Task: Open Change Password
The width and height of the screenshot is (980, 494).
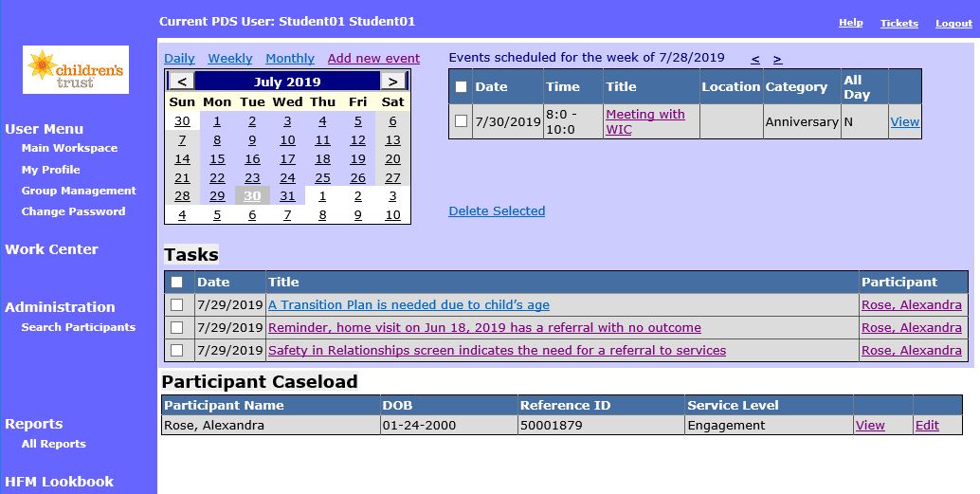Action: point(73,211)
